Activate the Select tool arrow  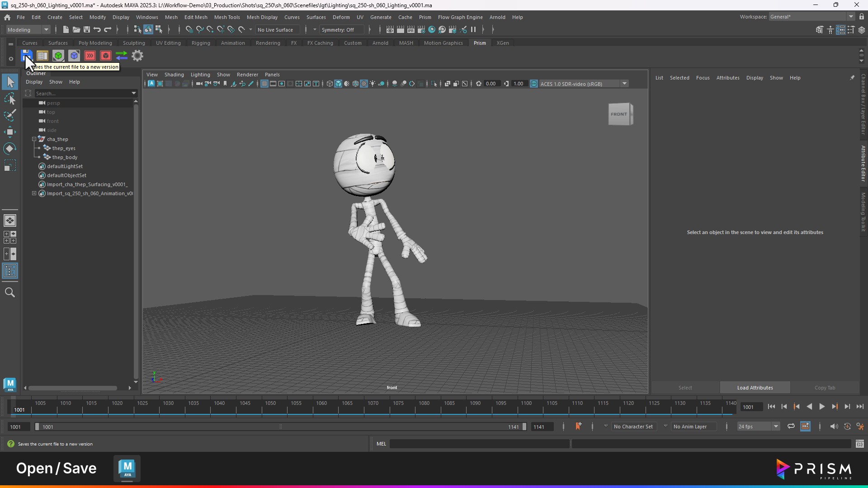[x=10, y=82]
